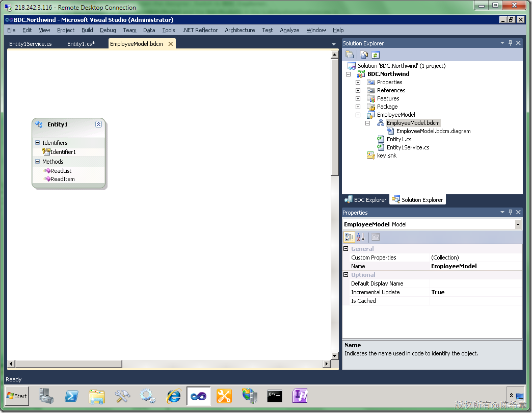Screen dimensions: 532x413
Task: Open the Debug menu
Action: (x=108, y=30)
